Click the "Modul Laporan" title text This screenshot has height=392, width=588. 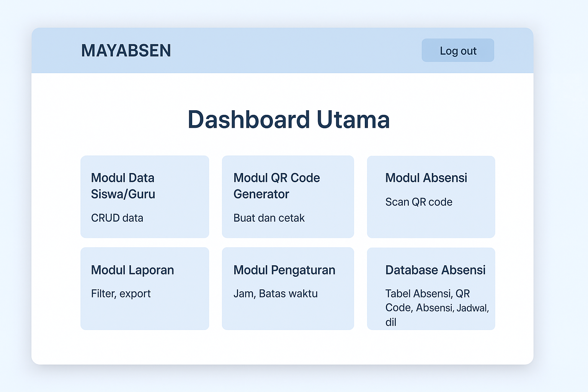click(132, 270)
